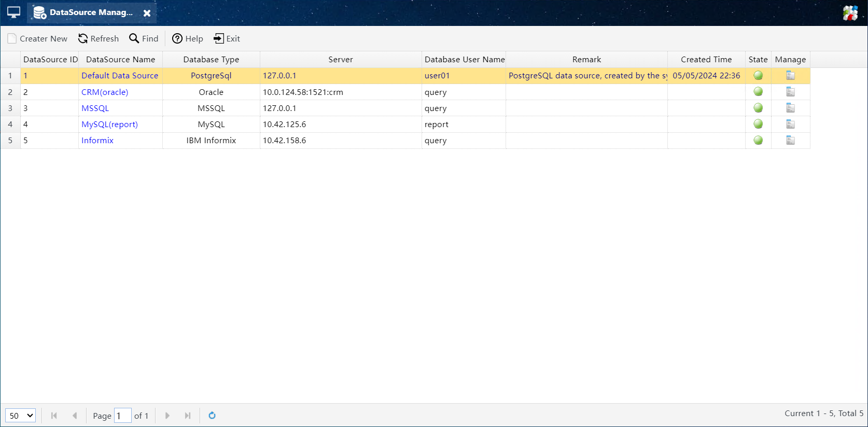The height and width of the screenshot is (427, 868).
Task: Open the Find search tool
Action: point(144,39)
